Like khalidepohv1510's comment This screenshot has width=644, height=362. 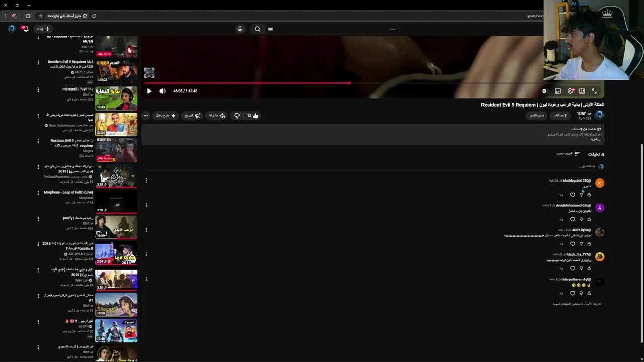coord(589,195)
